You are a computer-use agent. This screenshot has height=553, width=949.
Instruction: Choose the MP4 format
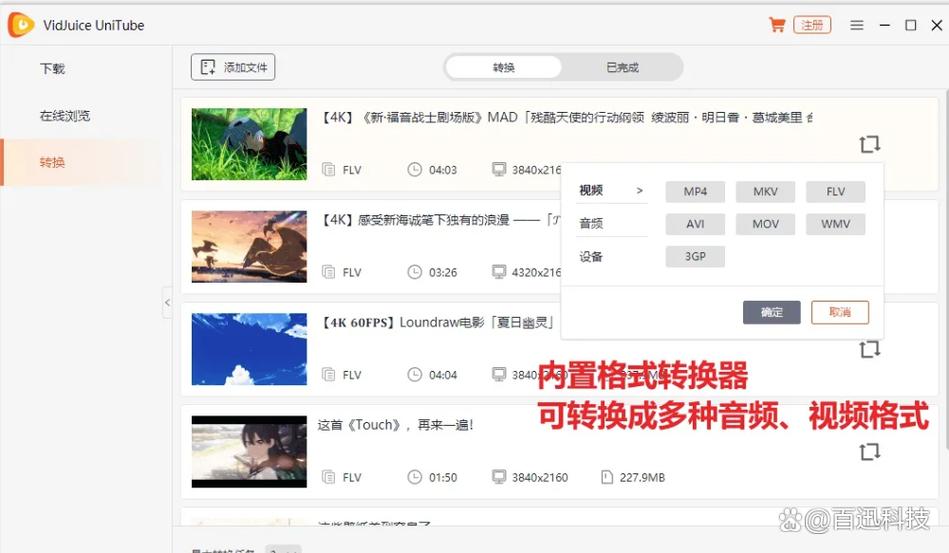[x=695, y=192]
